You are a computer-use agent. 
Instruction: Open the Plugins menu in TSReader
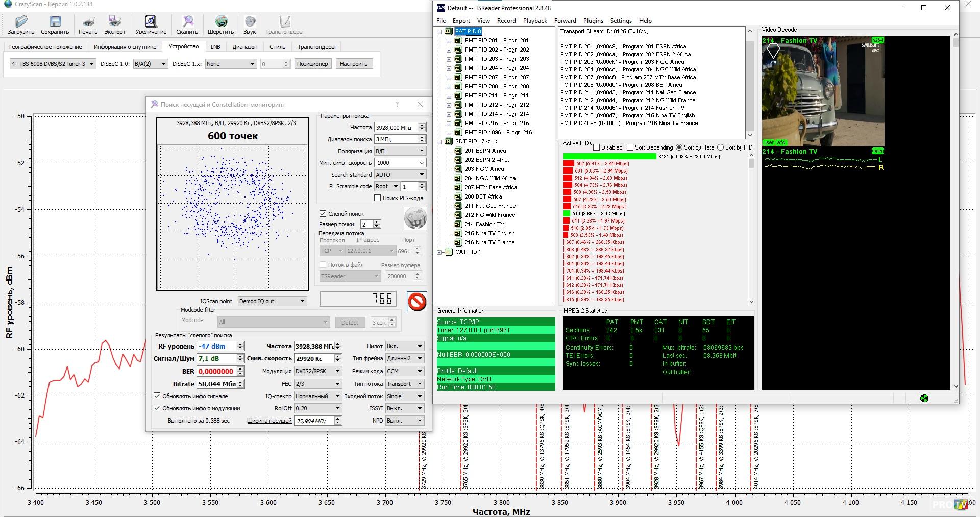point(593,21)
